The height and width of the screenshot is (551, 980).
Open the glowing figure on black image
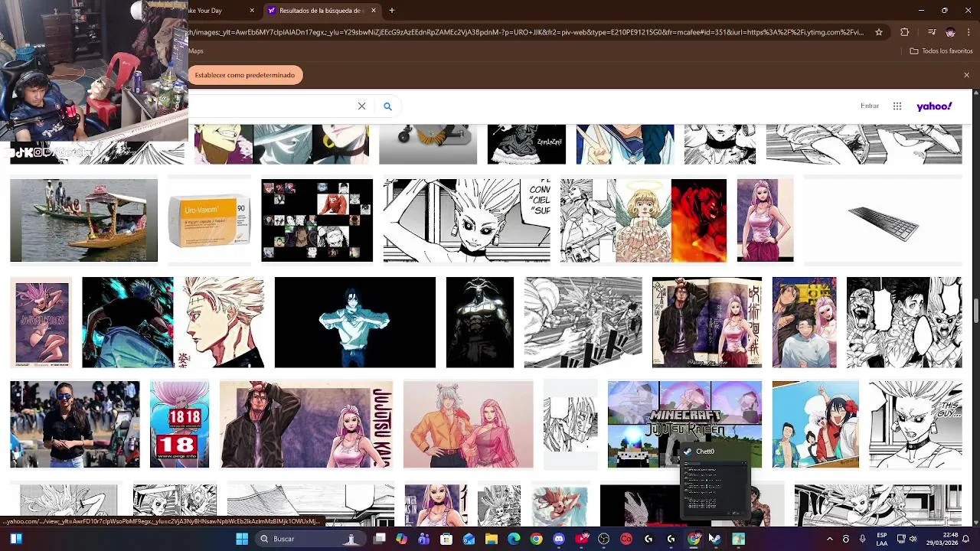tap(355, 322)
